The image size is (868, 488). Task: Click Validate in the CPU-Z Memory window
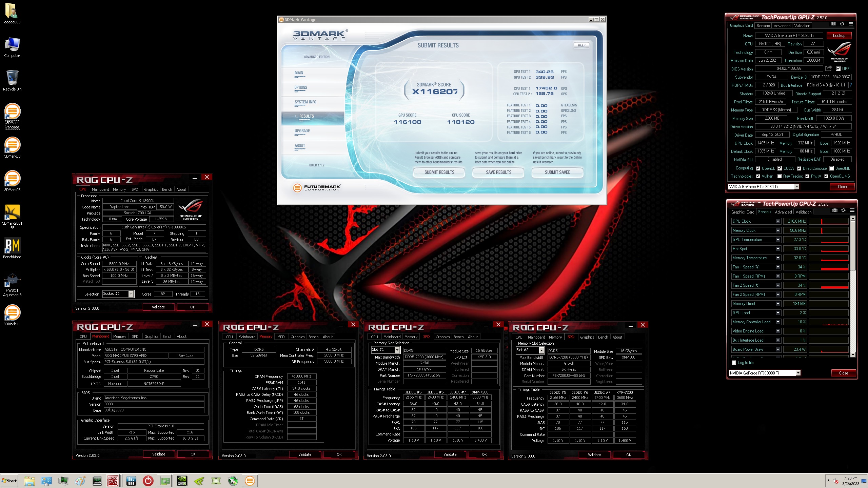305,454
